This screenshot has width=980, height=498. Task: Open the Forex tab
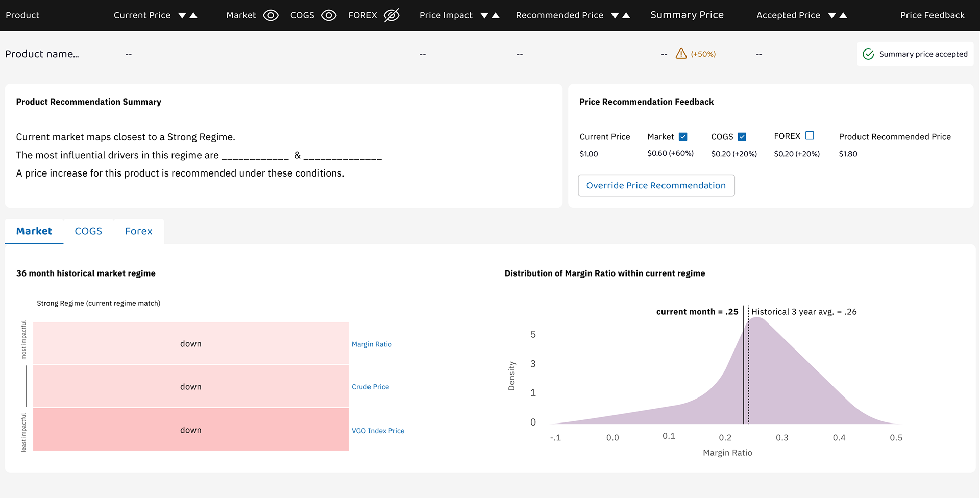click(138, 231)
